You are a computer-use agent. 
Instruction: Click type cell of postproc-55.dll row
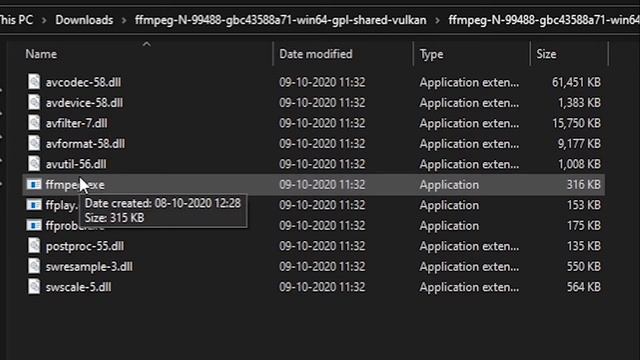click(x=469, y=246)
